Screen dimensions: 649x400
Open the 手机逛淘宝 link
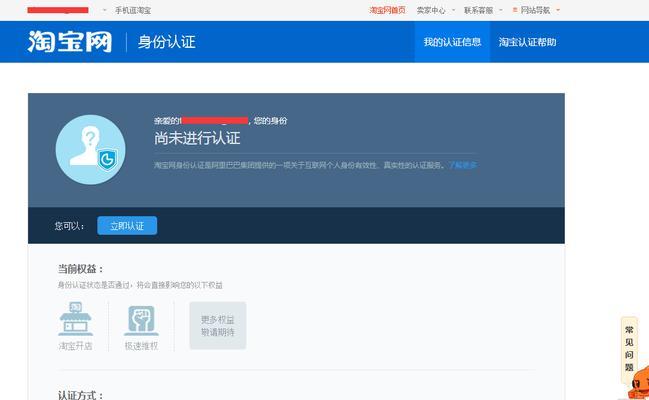133,10
